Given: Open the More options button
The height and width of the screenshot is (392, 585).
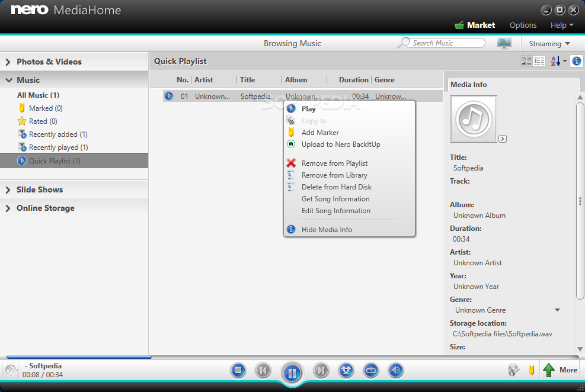Looking at the screenshot, I should click(x=568, y=370).
